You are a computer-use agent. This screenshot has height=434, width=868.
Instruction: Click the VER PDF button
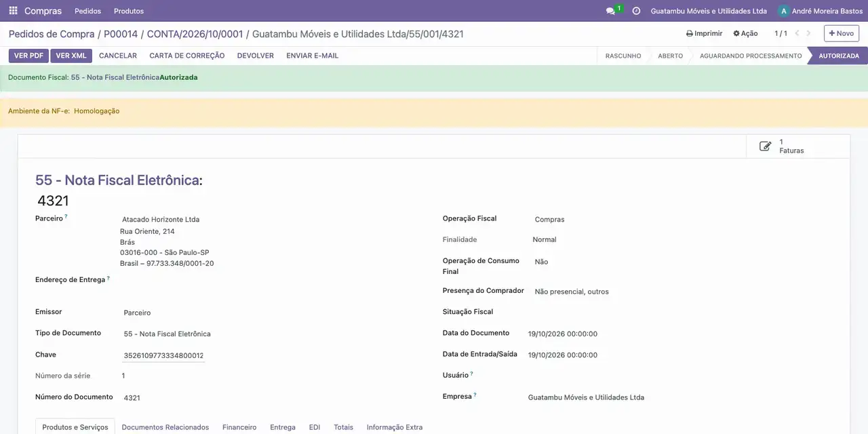point(29,56)
